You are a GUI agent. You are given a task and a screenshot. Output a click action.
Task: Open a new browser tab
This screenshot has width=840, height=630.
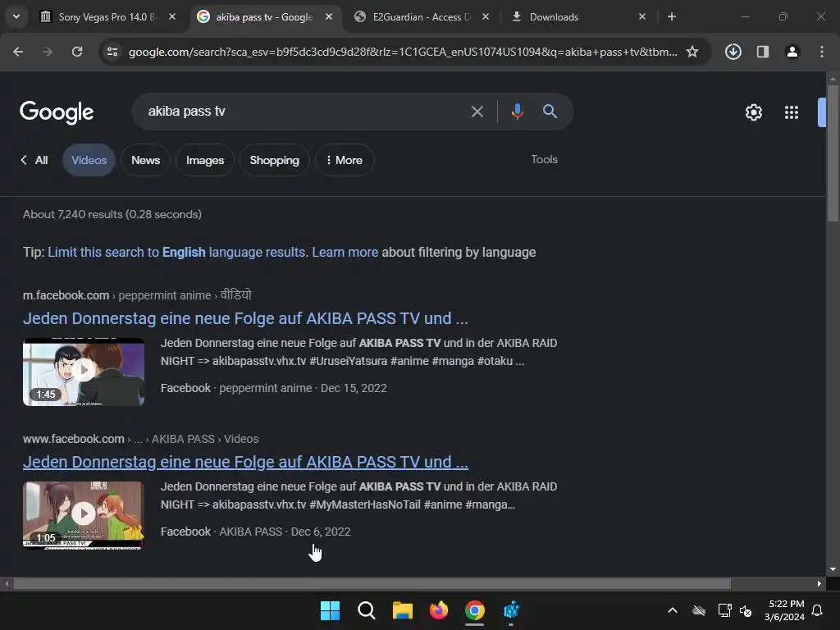[x=672, y=17]
